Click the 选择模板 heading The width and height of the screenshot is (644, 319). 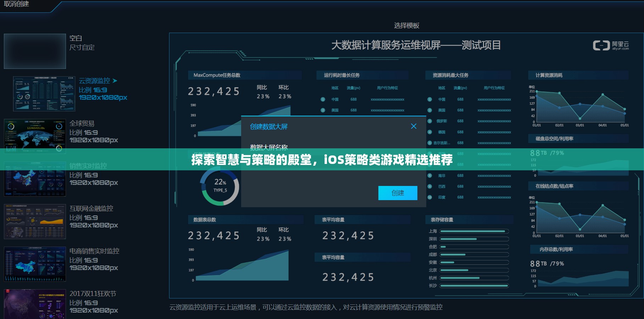point(407,26)
